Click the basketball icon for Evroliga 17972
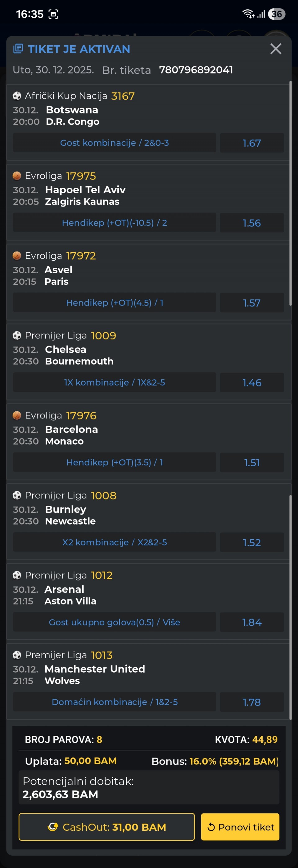The width and height of the screenshot is (298, 868). [x=17, y=256]
